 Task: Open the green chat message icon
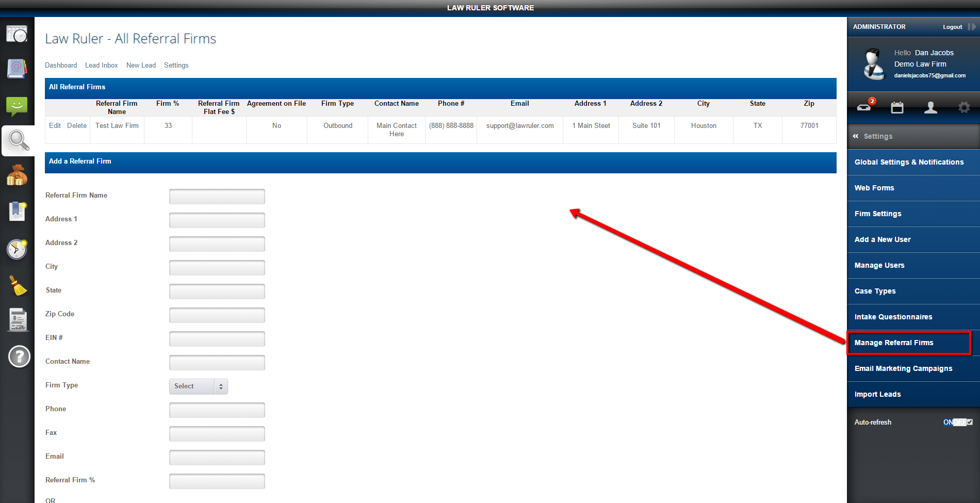(17, 106)
